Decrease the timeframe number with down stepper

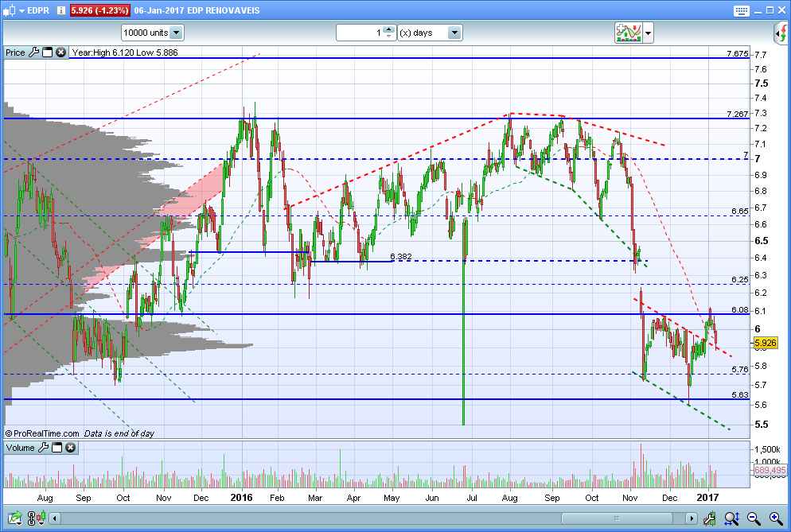388,36
